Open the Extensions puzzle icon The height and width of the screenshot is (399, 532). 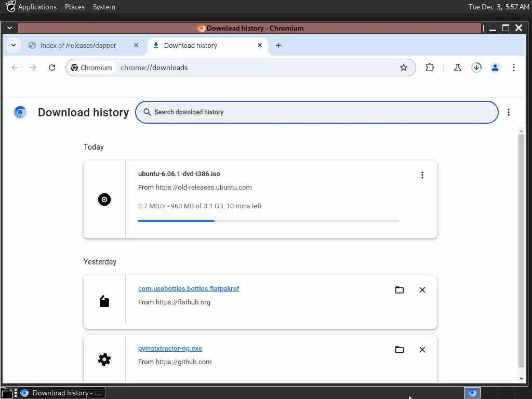[x=430, y=68]
